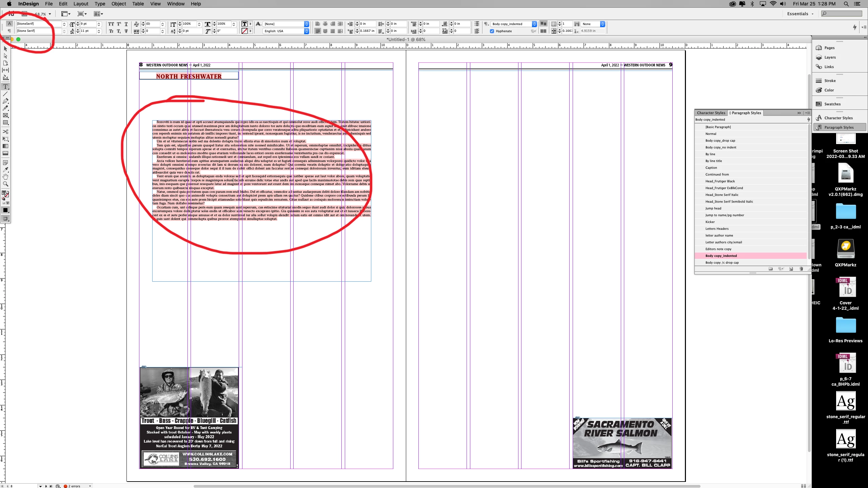Open the English: USA language dropdown
The image size is (868, 488).
pyautogui.click(x=307, y=31)
